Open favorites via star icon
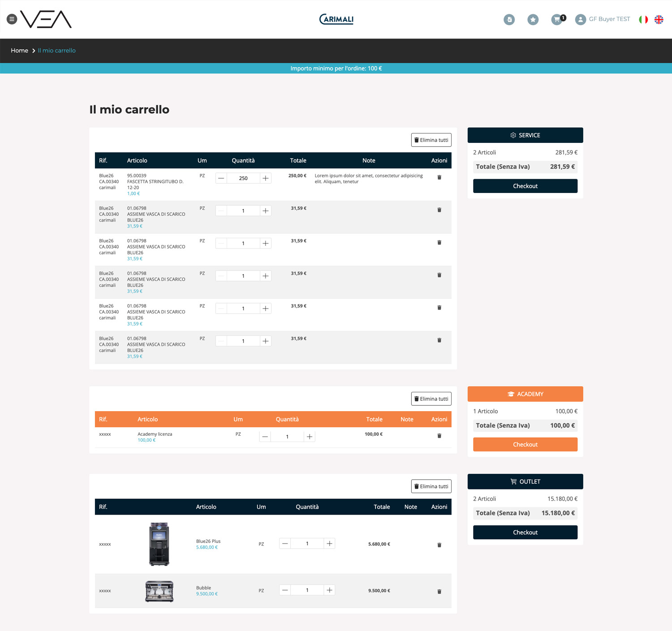This screenshot has width=672, height=631. 533,20
